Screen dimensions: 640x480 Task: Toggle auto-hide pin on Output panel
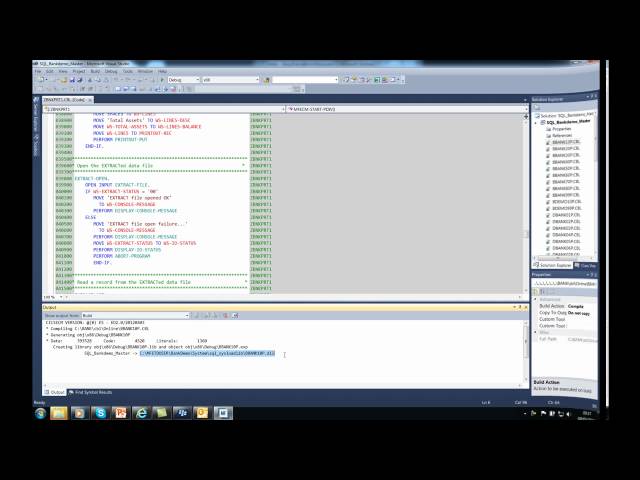point(520,307)
